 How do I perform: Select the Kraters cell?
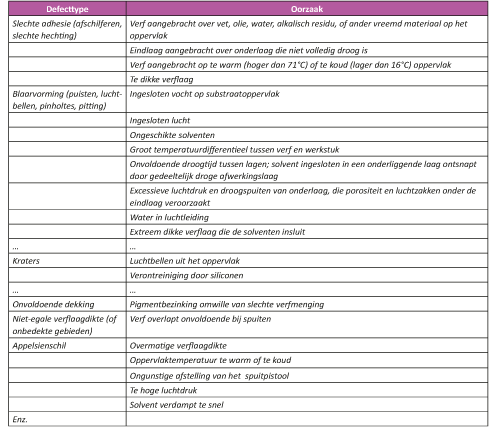click(x=67, y=261)
